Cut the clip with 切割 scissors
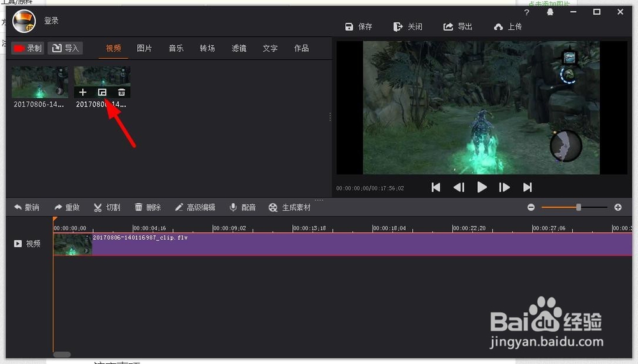The height and width of the screenshot is (364, 638). (x=107, y=207)
